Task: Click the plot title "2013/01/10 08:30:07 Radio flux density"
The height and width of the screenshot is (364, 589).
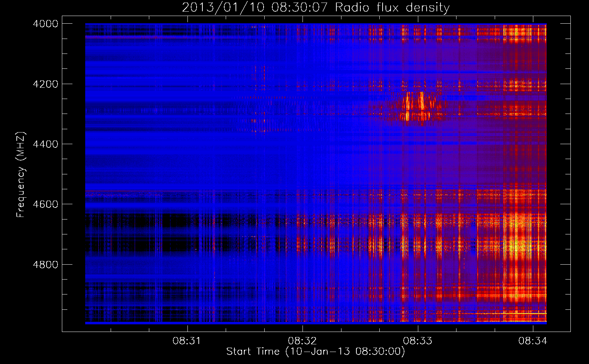Action: pos(316,7)
